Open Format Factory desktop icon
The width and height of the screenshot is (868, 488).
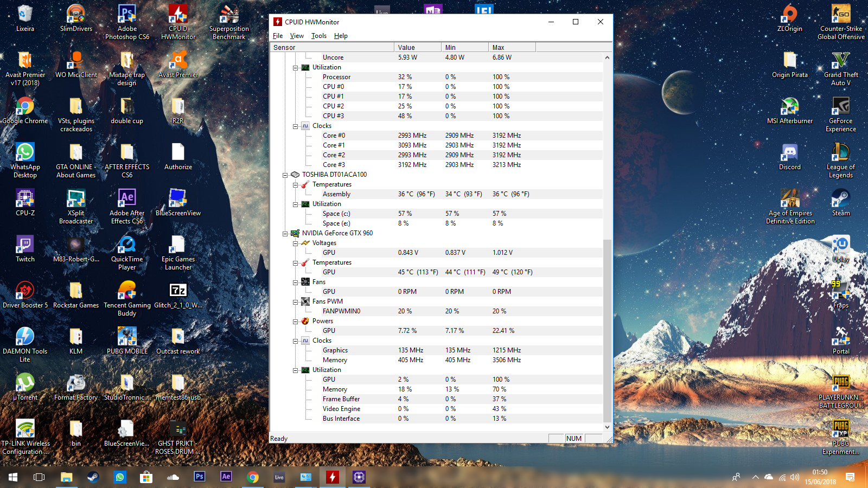[x=76, y=387]
